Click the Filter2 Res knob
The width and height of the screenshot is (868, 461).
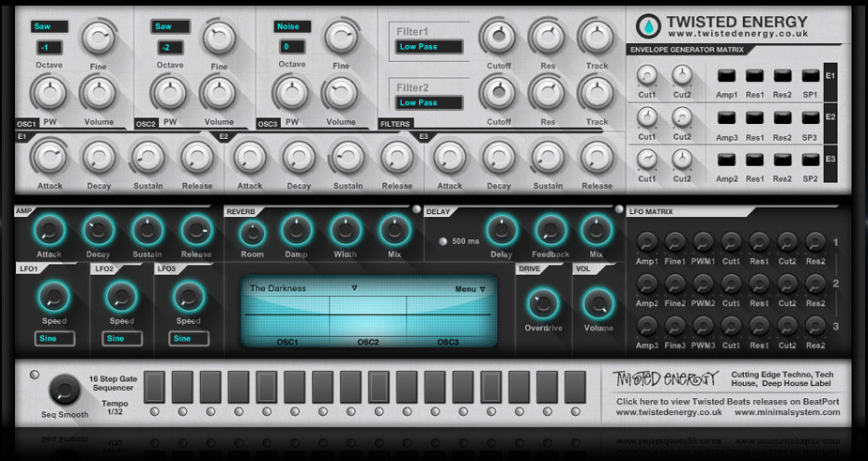coord(548,93)
